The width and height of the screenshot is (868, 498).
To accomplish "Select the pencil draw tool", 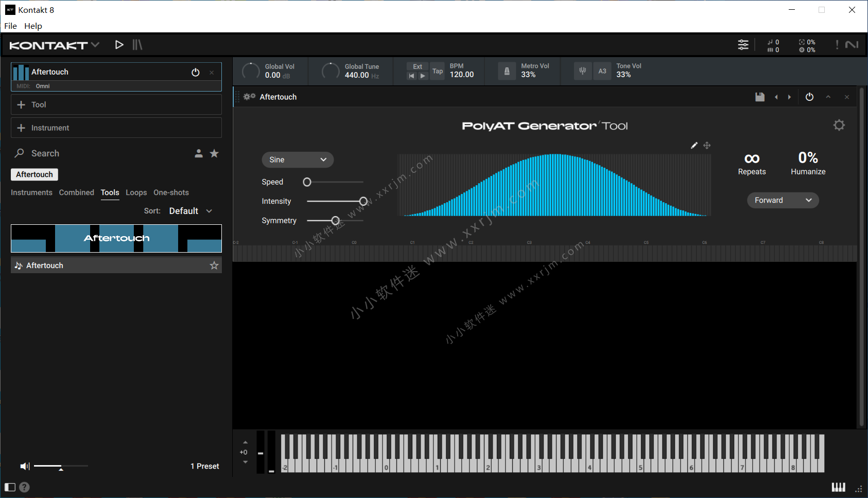I will pos(694,146).
